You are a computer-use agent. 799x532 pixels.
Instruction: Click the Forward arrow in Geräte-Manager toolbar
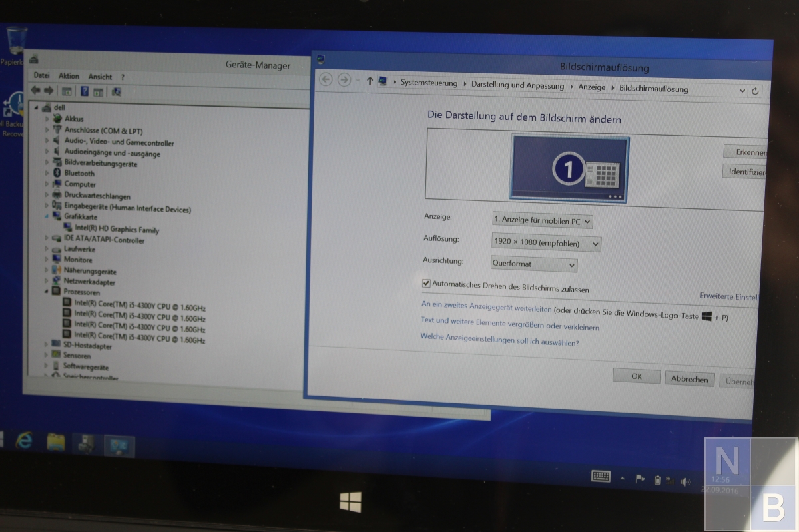(48, 91)
